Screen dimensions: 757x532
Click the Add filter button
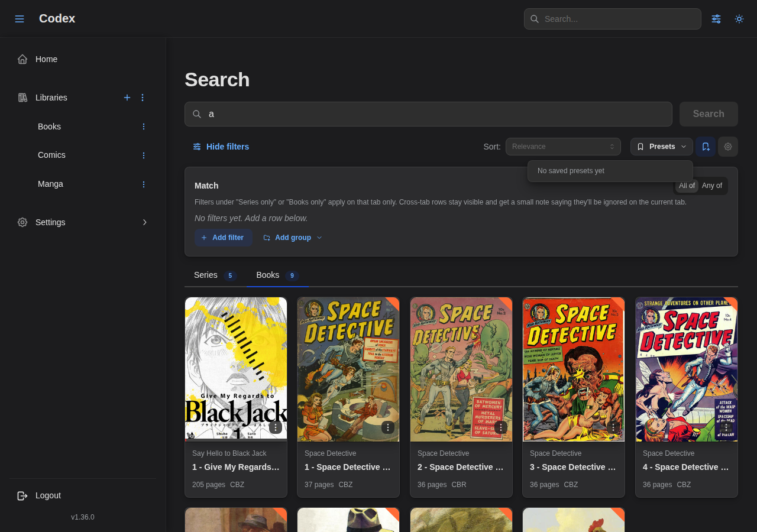tap(224, 238)
